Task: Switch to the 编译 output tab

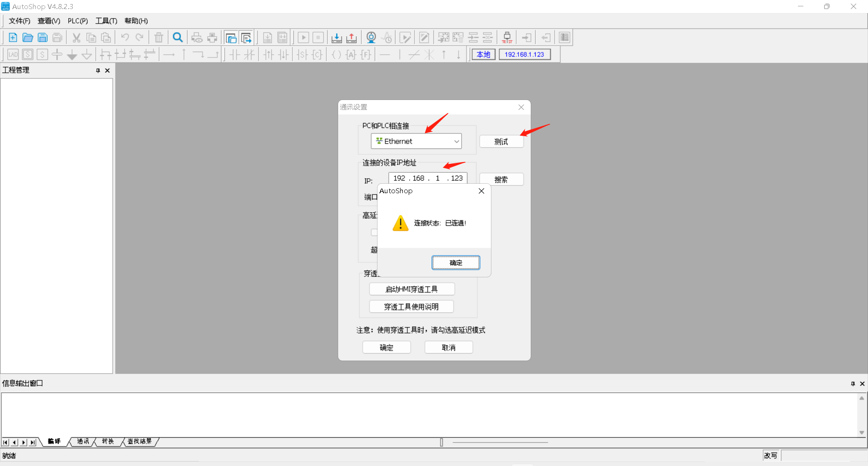Action: click(x=54, y=442)
